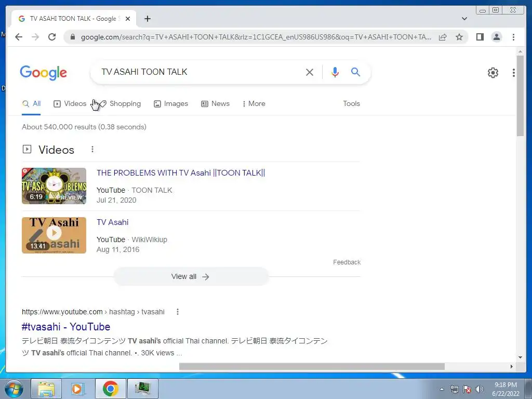
Task: Click the scrollbar down arrow
Action: pos(520,357)
